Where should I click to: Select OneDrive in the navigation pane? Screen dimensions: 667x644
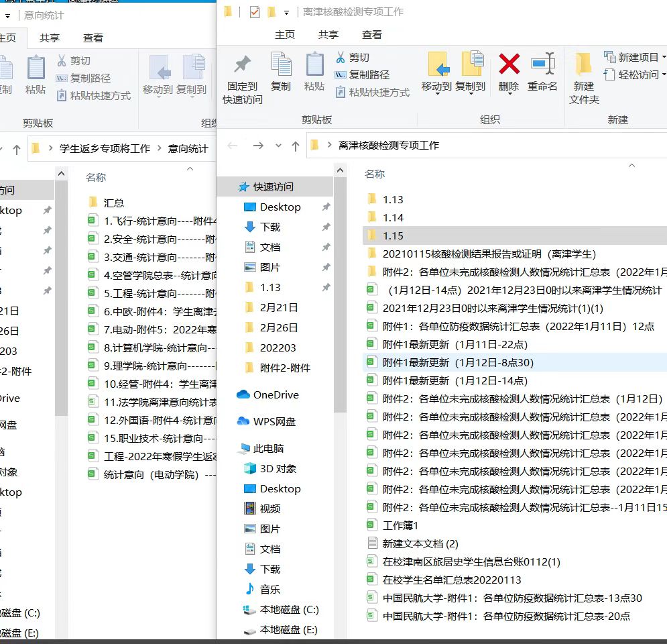[276, 395]
